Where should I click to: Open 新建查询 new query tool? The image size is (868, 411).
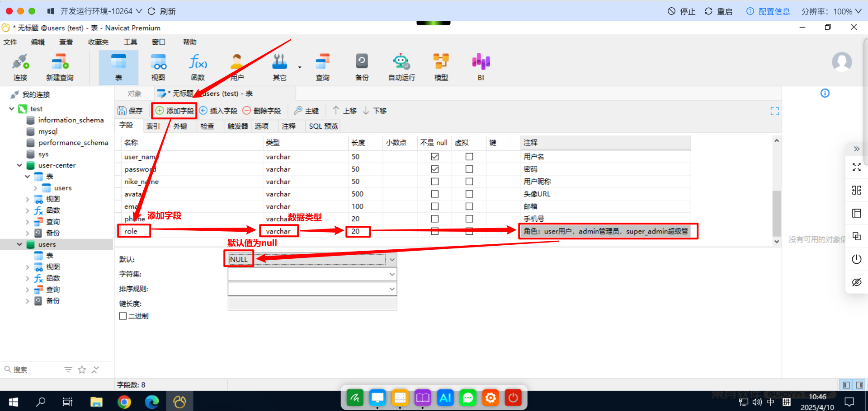(60, 67)
